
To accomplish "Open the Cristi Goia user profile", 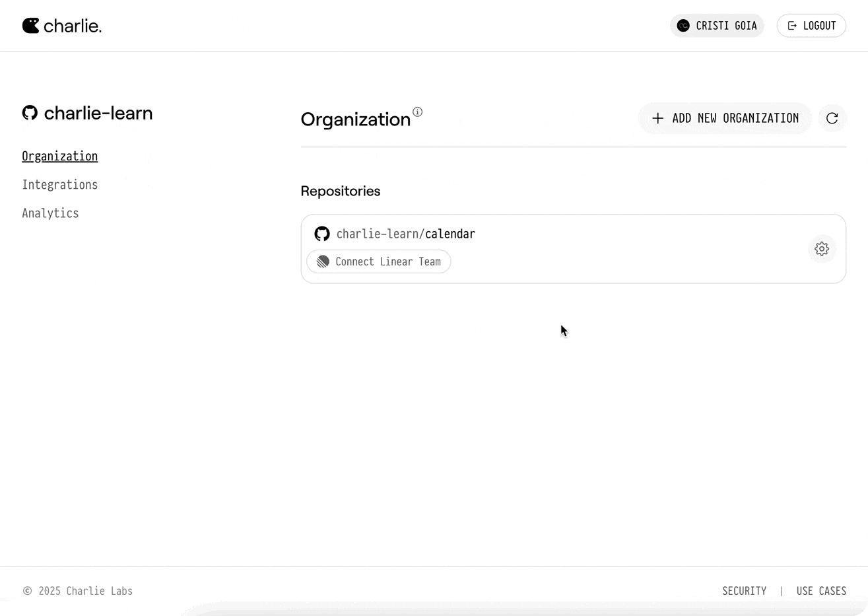I will [717, 26].
